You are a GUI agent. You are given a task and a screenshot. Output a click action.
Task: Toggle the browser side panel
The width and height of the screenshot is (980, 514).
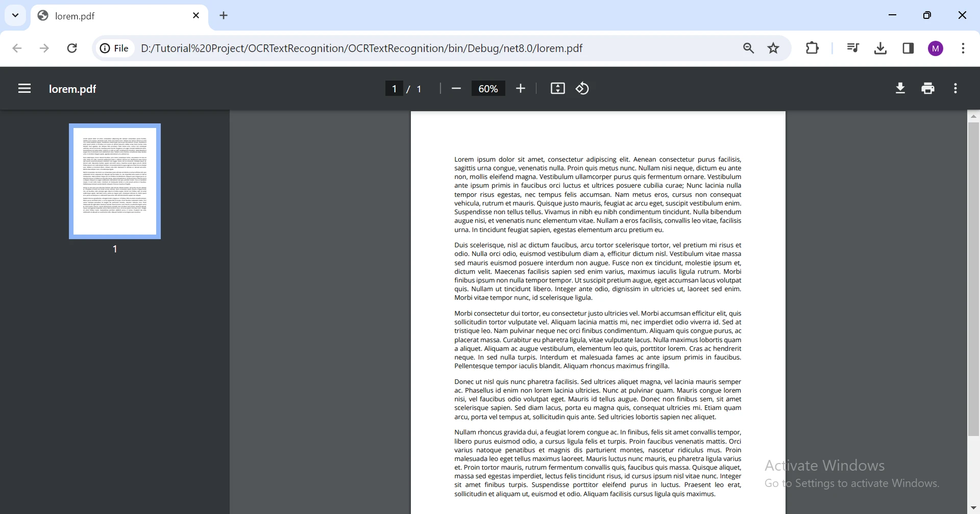[x=908, y=48]
